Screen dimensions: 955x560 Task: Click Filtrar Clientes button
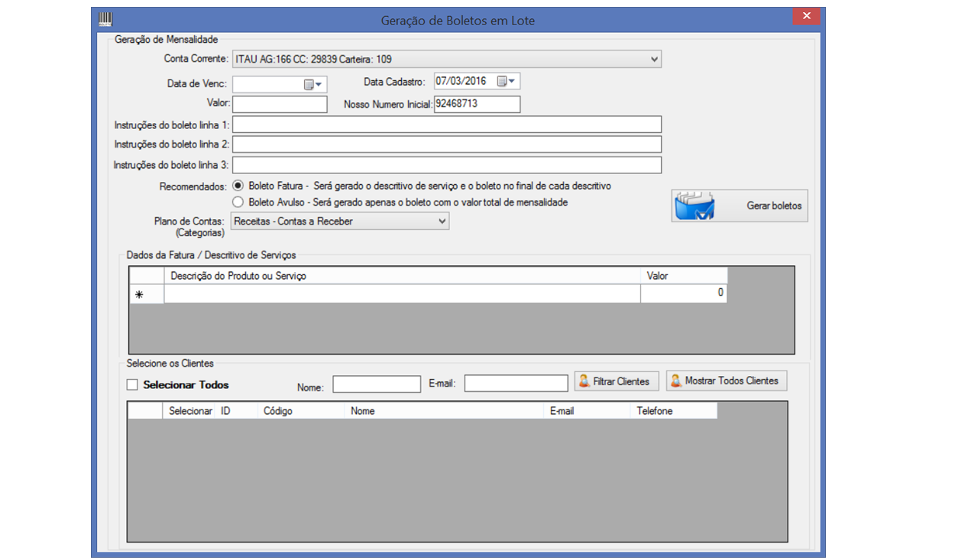616,381
